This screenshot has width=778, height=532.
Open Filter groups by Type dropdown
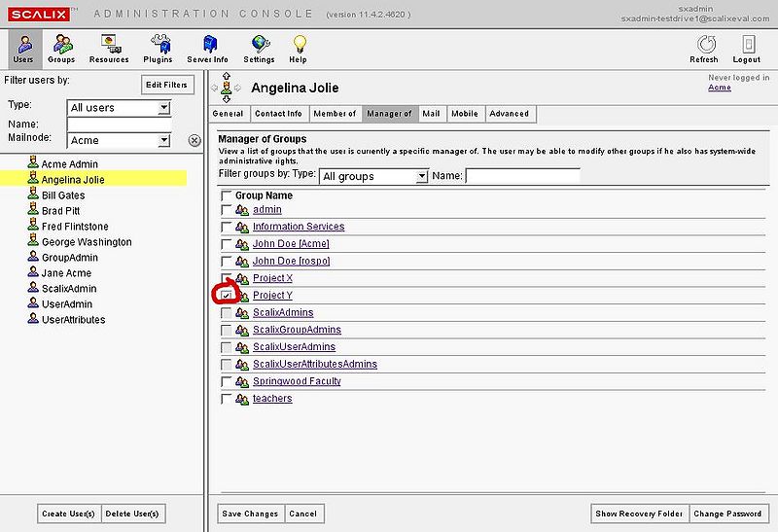(x=421, y=176)
